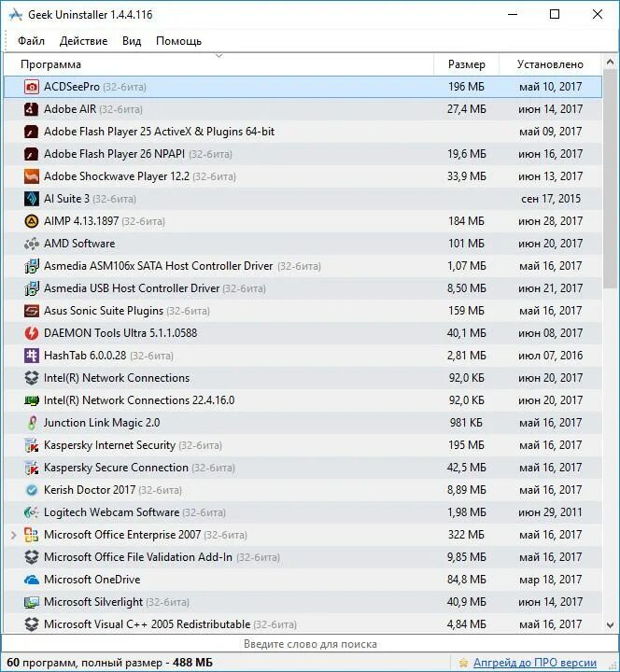Sort by the Программа column header
620x672 pixels.
218,64
